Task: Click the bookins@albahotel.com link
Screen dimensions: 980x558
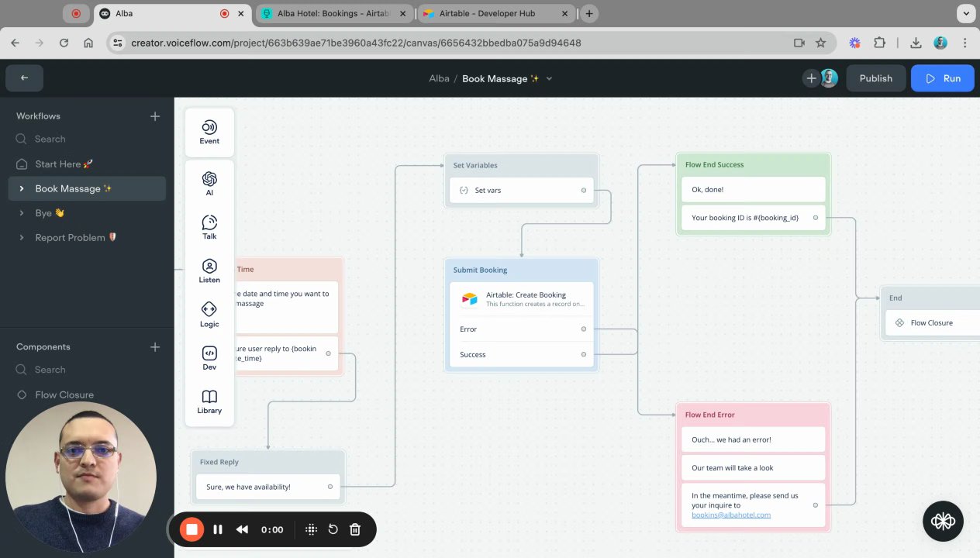Action: [731, 515]
